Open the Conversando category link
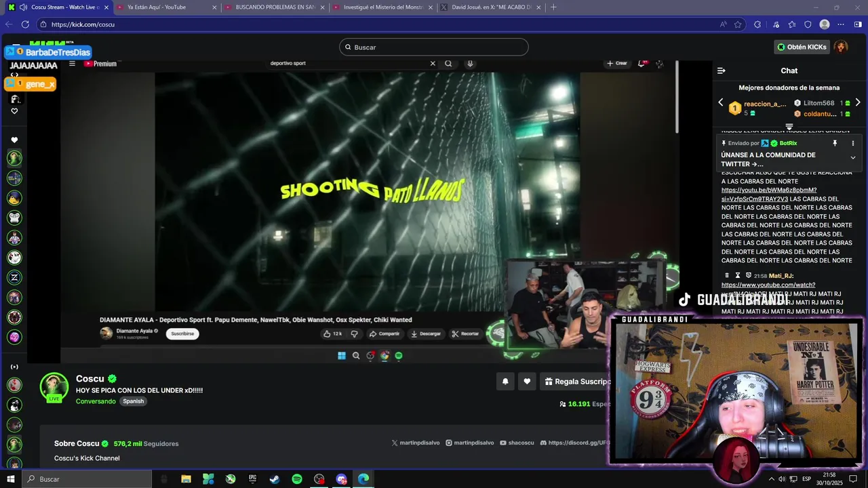This screenshot has width=868, height=488. coord(96,401)
